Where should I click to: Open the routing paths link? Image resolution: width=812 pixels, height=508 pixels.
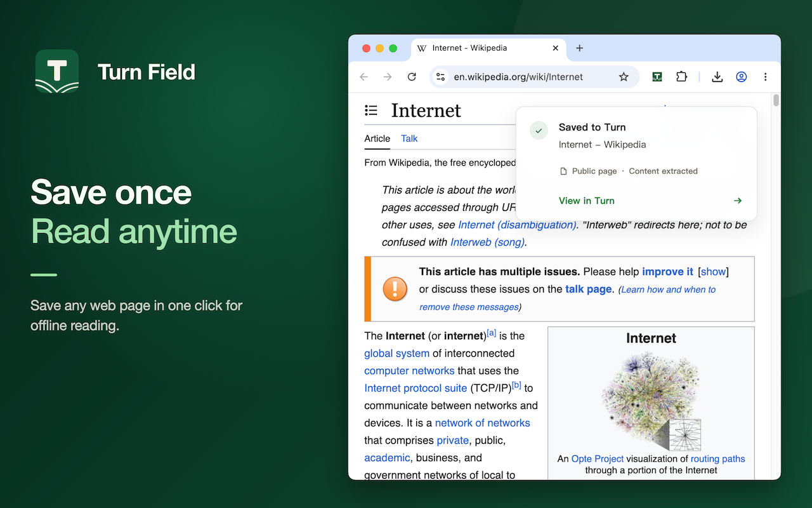tap(717, 458)
